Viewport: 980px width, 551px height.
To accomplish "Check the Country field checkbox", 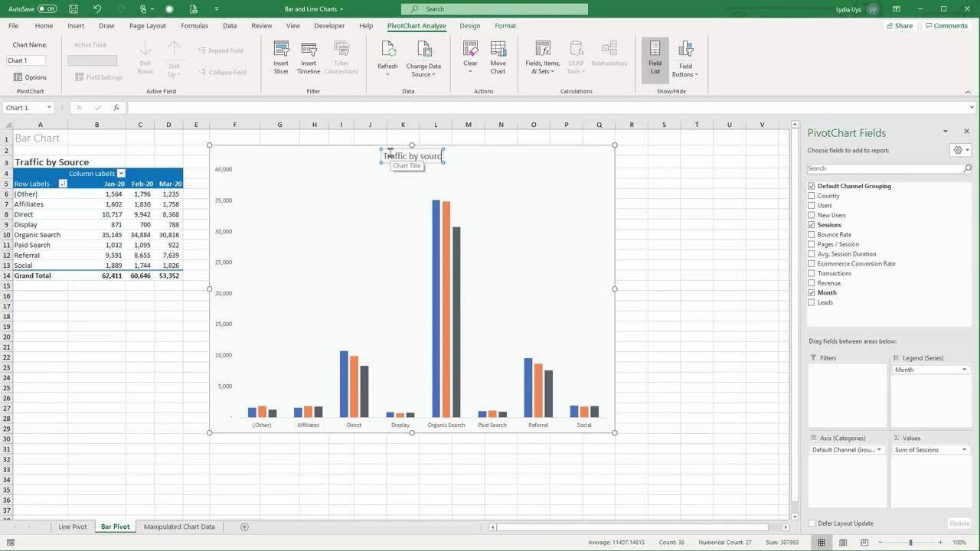I will tap(812, 195).
